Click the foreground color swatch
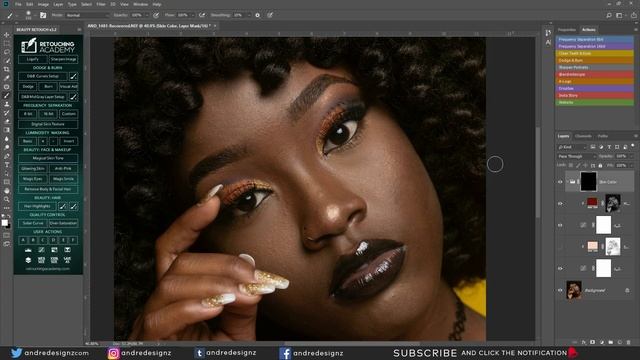This screenshot has height=360, width=640. pyautogui.click(x=4, y=222)
